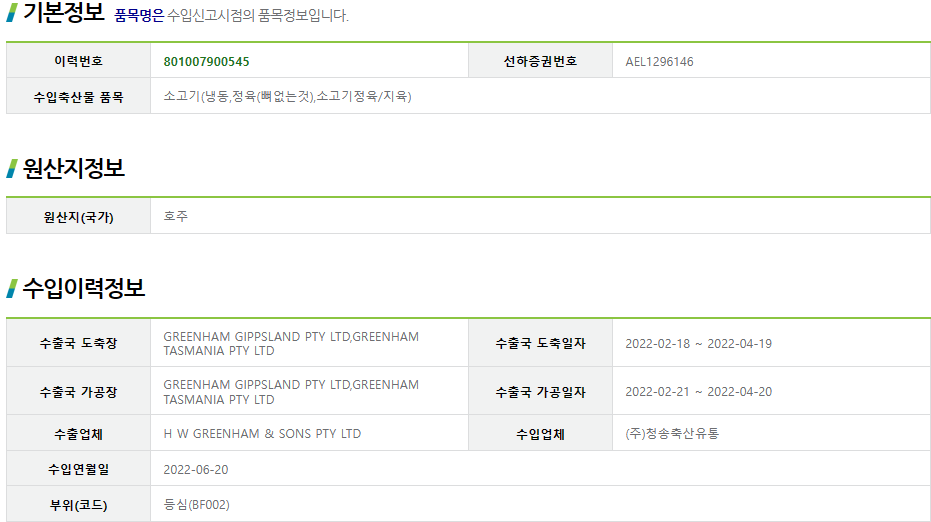
Task: Select the bill of lading AEL1296146 value
Action: click(659, 62)
